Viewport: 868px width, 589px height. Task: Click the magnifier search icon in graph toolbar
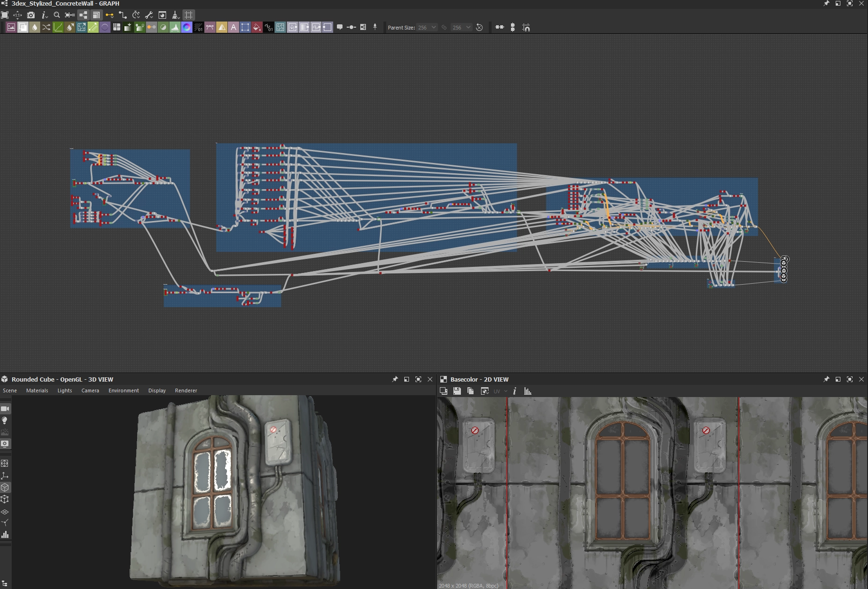click(57, 15)
